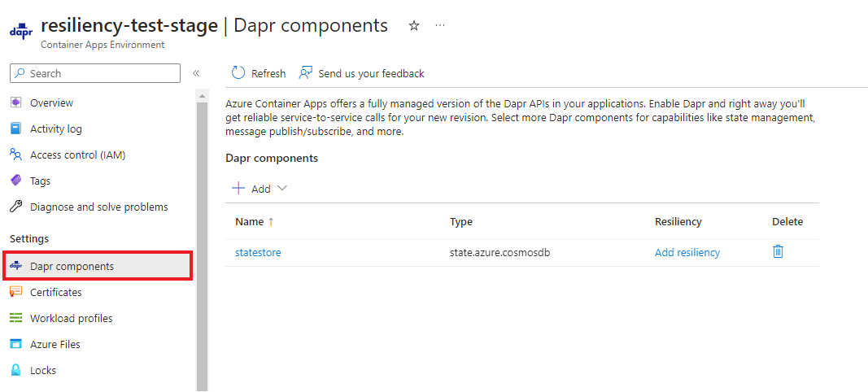Click the plus icon next to Add
868x392 pixels.
click(x=238, y=188)
